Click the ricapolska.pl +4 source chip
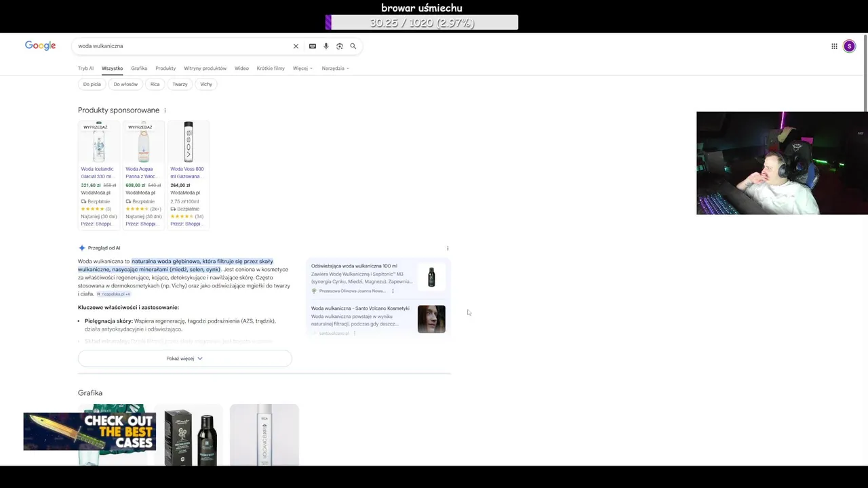 pos(113,294)
